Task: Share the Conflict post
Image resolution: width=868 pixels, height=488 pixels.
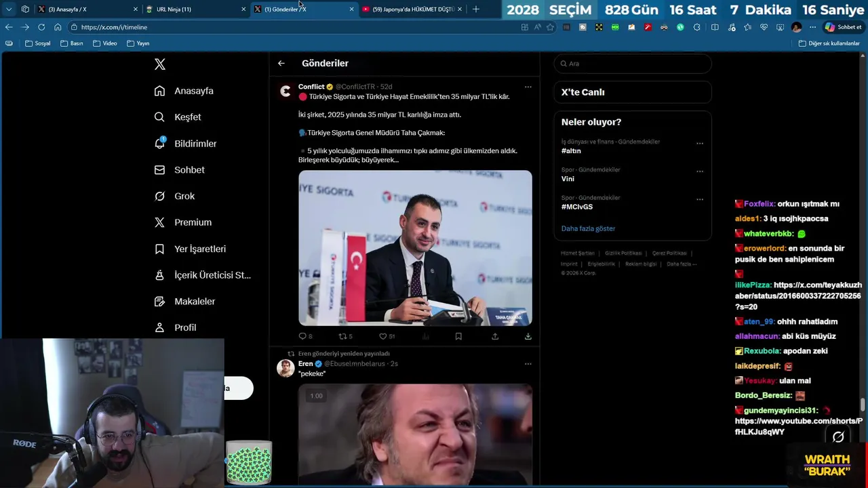Action: (495, 336)
